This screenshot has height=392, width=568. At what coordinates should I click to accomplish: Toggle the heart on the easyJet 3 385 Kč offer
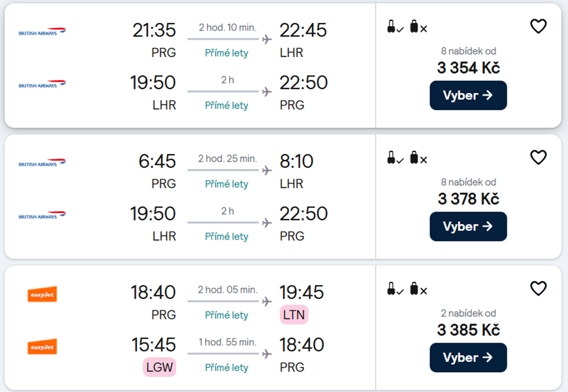click(538, 289)
